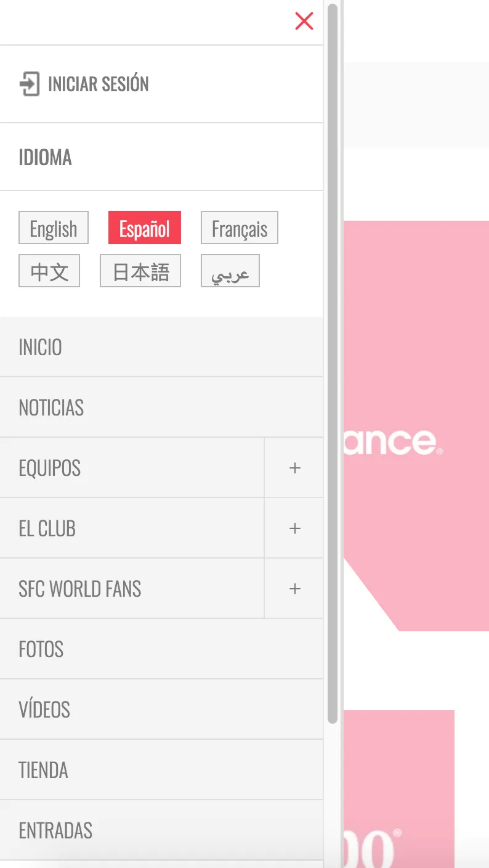Choose Français language option
Image resolution: width=489 pixels, height=868 pixels.
coord(240,228)
